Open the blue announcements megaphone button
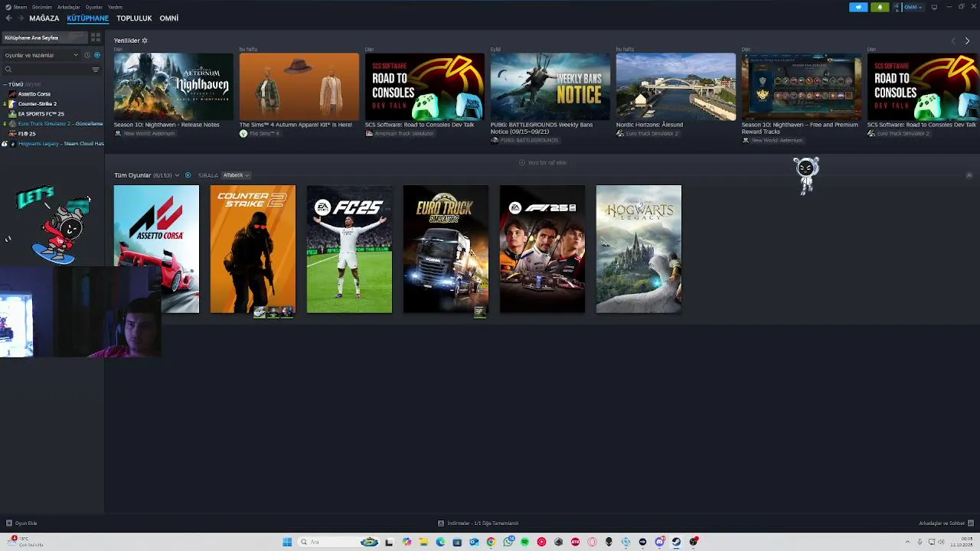 pos(858,7)
